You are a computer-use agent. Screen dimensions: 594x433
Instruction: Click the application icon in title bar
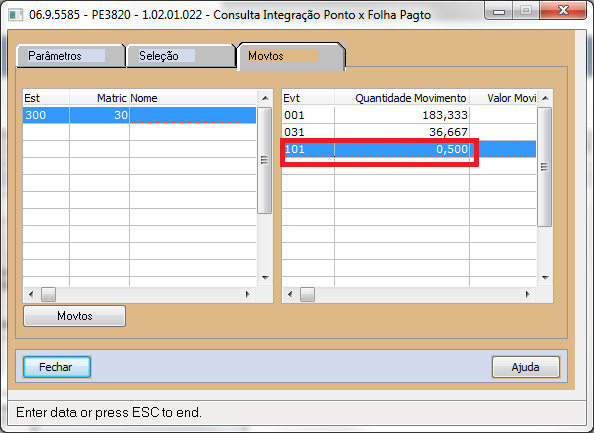point(15,15)
